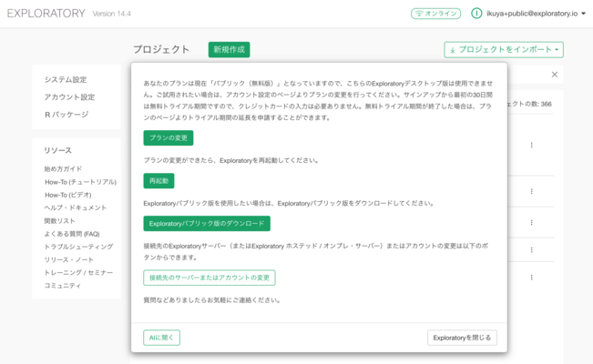
Task: Expand the account email dropdown arrow
Action: click(x=584, y=14)
